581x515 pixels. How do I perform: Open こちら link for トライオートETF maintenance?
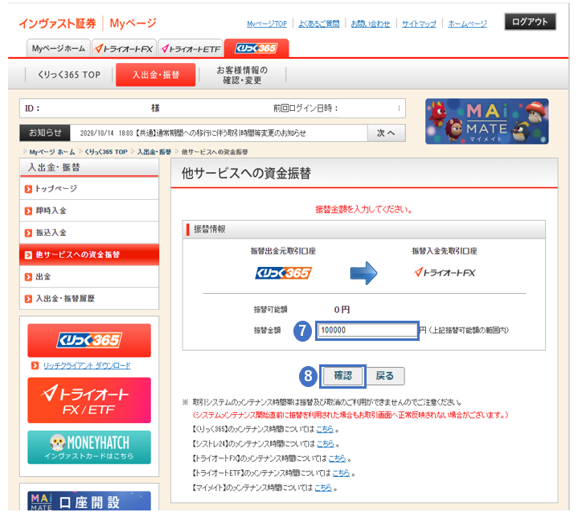tap(341, 473)
